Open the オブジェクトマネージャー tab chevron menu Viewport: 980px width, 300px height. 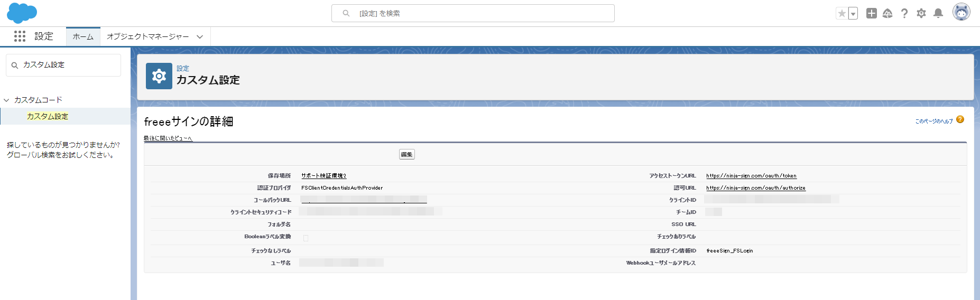[200, 36]
